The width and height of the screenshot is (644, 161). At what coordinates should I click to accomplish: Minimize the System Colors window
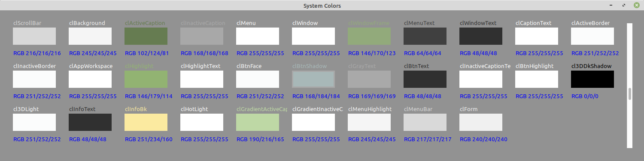[x=611, y=5]
